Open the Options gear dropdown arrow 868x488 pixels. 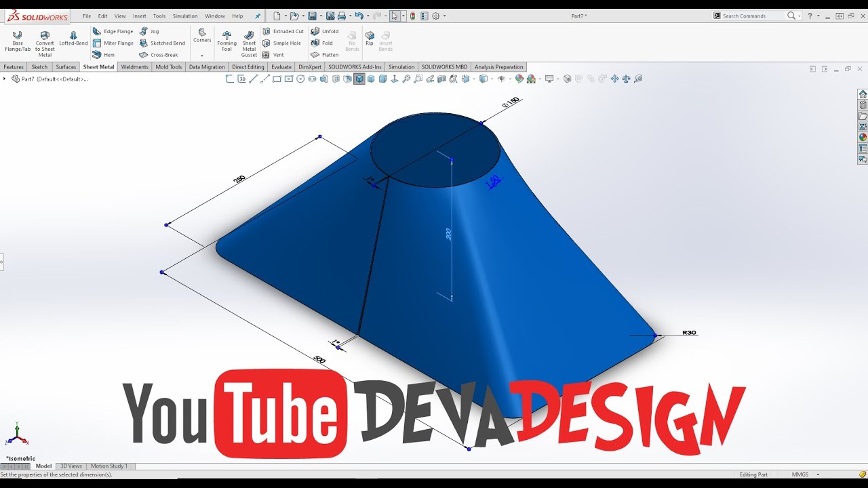point(444,16)
